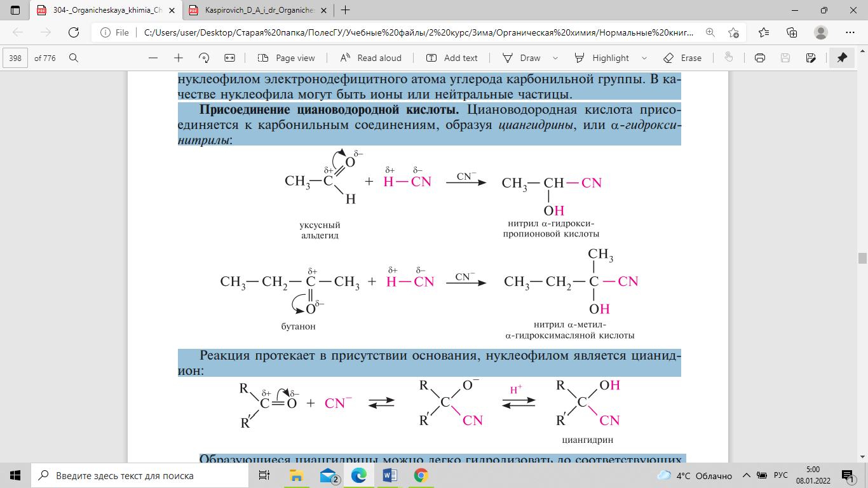868x488 pixels.
Task: Open the Windows Start menu
Action: tap(15, 475)
